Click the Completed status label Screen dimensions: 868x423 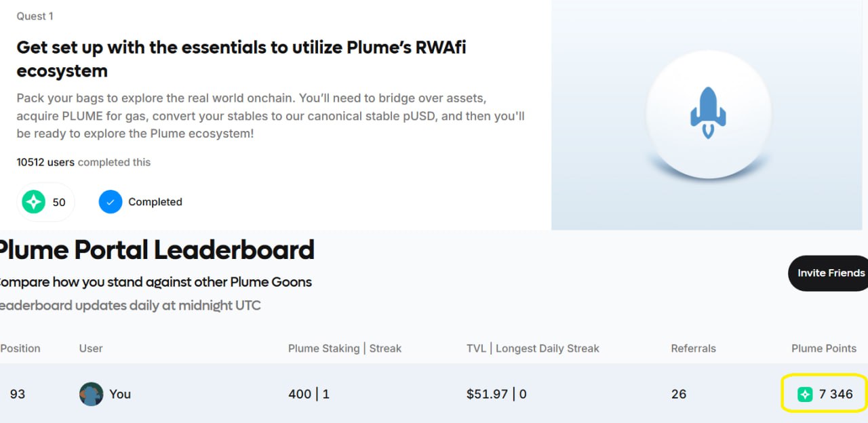point(155,202)
